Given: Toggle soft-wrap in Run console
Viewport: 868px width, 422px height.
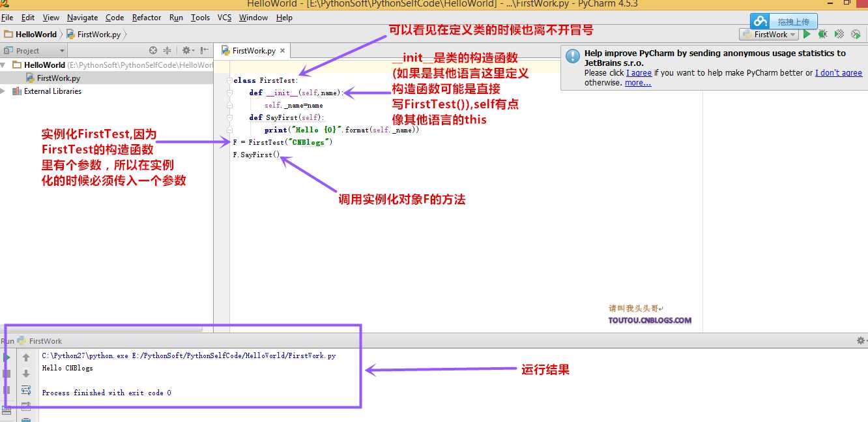Looking at the screenshot, I should 26,390.
